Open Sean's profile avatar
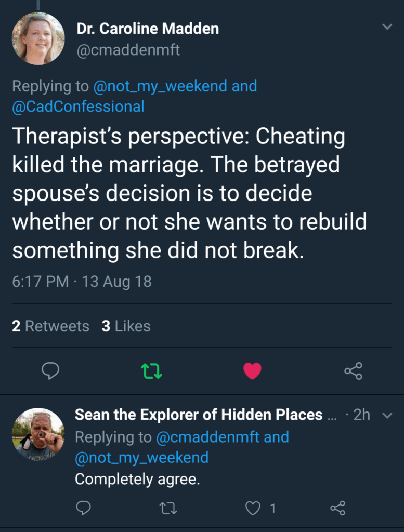 tap(38, 434)
